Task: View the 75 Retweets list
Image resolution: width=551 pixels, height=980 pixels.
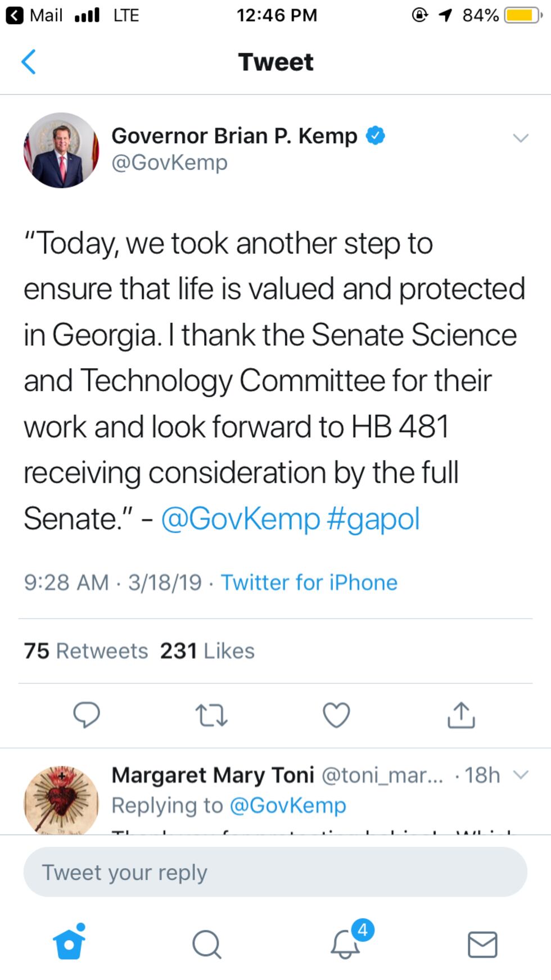Action: pos(86,651)
